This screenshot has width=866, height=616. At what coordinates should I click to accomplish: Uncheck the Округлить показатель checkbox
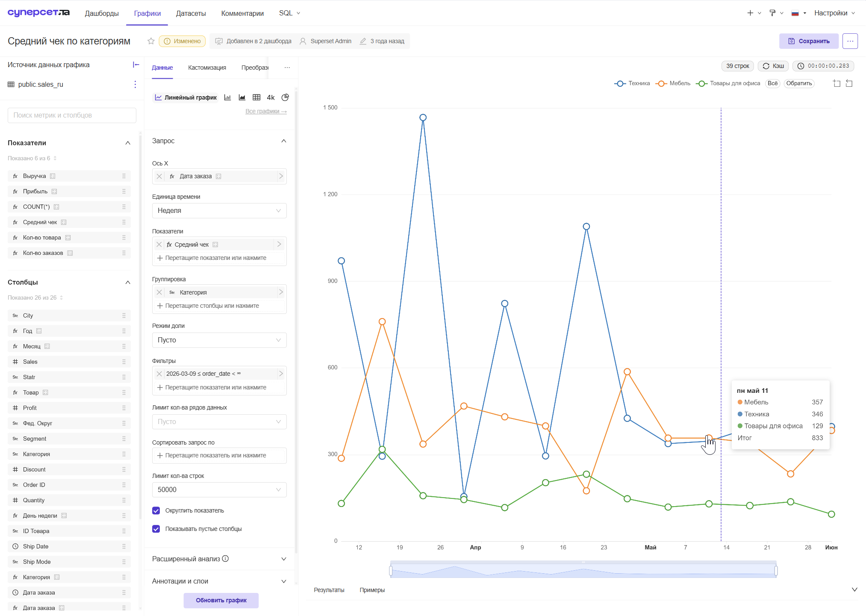156,510
